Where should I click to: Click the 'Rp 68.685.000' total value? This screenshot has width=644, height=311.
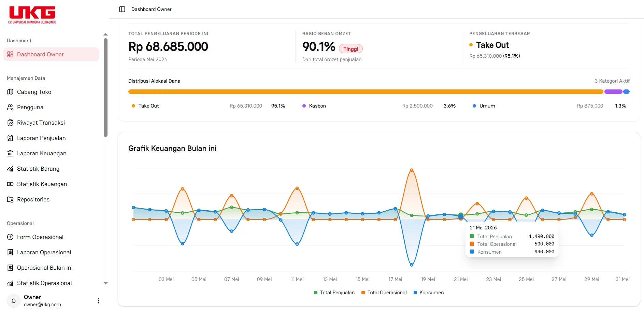(168, 47)
